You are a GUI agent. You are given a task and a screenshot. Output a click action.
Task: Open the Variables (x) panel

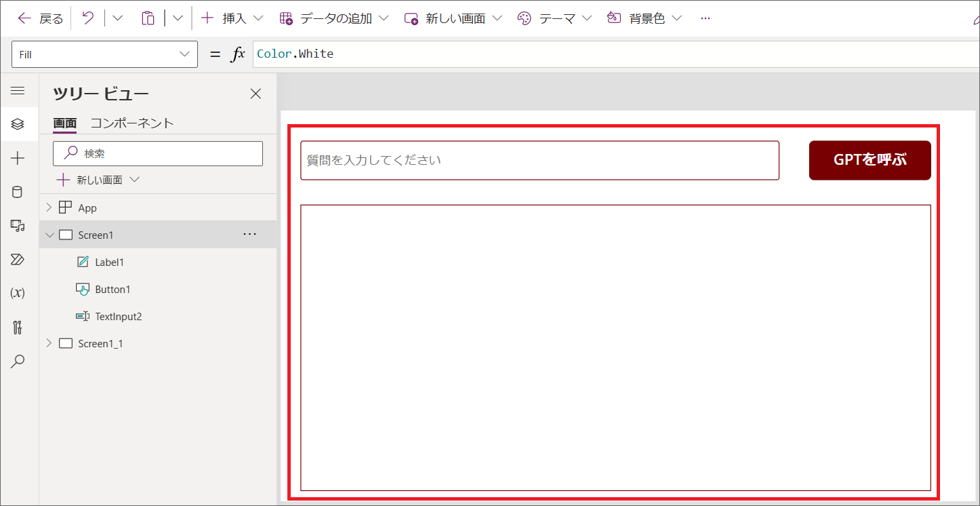point(19,293)
